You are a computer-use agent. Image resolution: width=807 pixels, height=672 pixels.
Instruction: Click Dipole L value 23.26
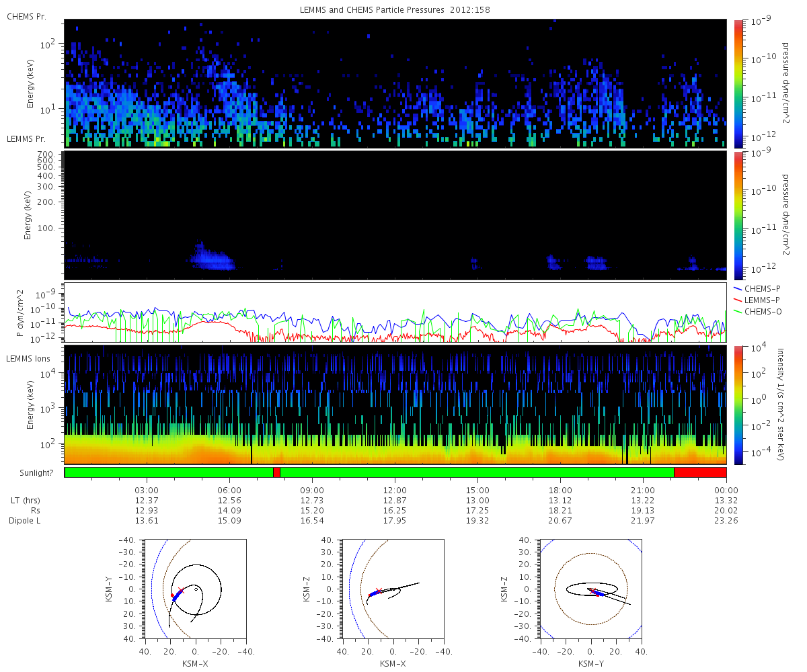tap(726, 521)
